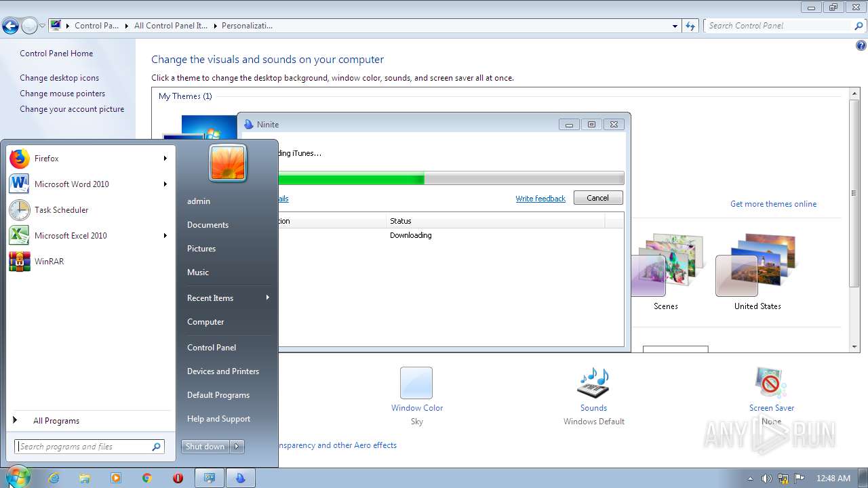868x488 pixels.
Task: Click the Search programs and files box
Action: tap(90, 447)
